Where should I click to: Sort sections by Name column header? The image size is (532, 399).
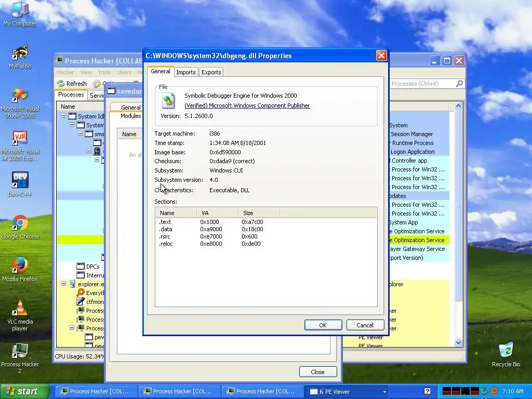[176, 212]
